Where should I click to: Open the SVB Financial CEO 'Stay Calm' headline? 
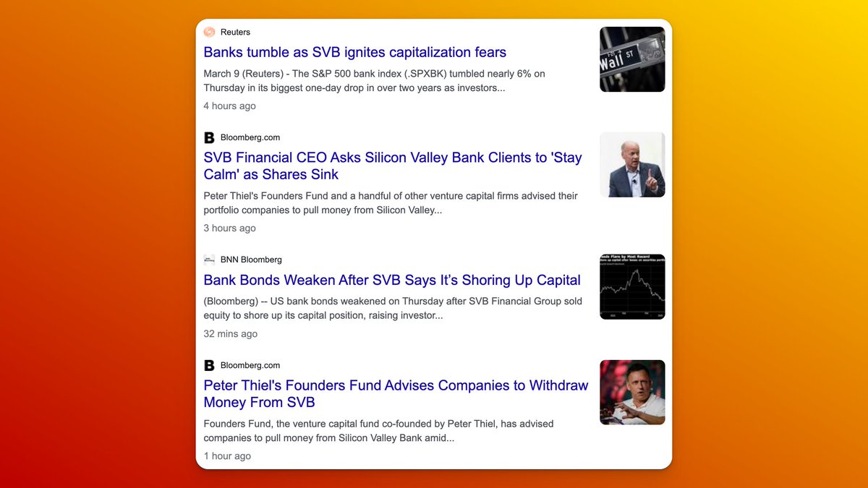coord(392,166)
